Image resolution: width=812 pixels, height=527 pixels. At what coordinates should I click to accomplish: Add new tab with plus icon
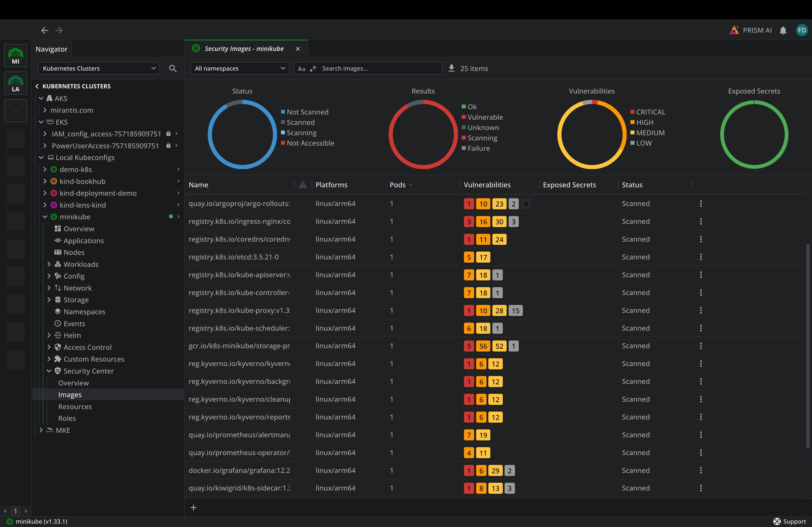(x=194, y=508)
